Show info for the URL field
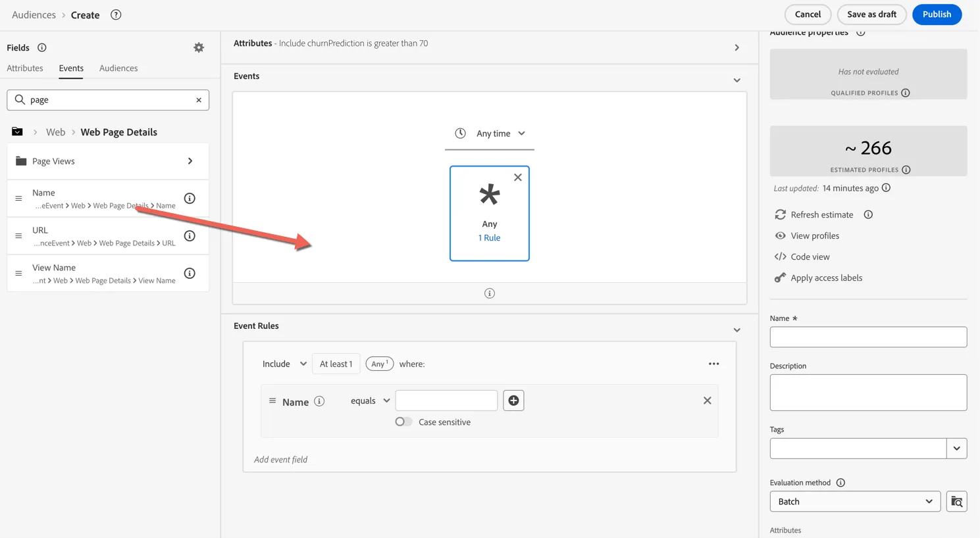The width and height of the screenshot is (980, 538). [190, 235]
